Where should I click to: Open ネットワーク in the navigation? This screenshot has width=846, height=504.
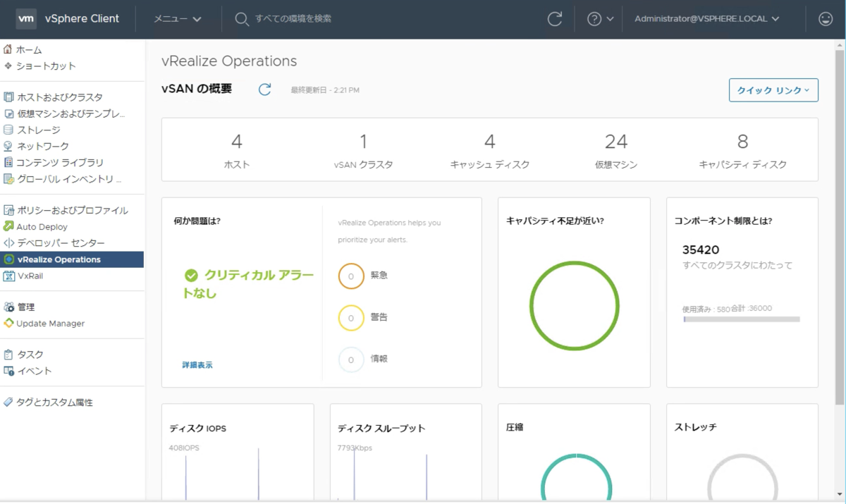click(43, 146)
